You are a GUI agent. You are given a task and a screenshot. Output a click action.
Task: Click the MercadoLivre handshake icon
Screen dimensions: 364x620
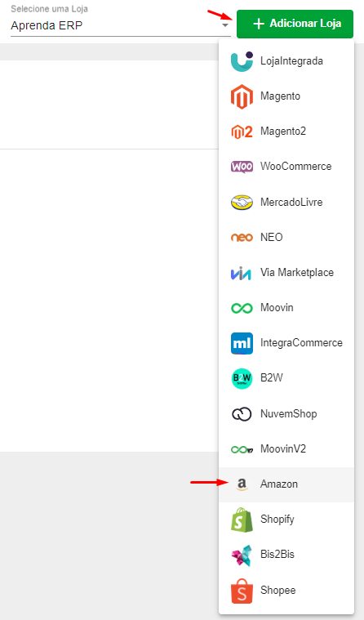coord(242,202)
